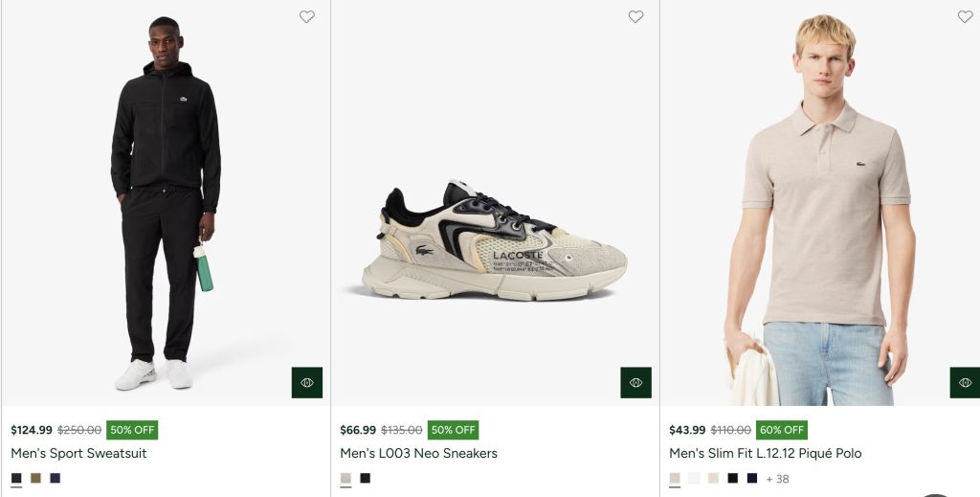
Task: Open quick view for Sport Sweatsuit
Action: pos(307,382)
